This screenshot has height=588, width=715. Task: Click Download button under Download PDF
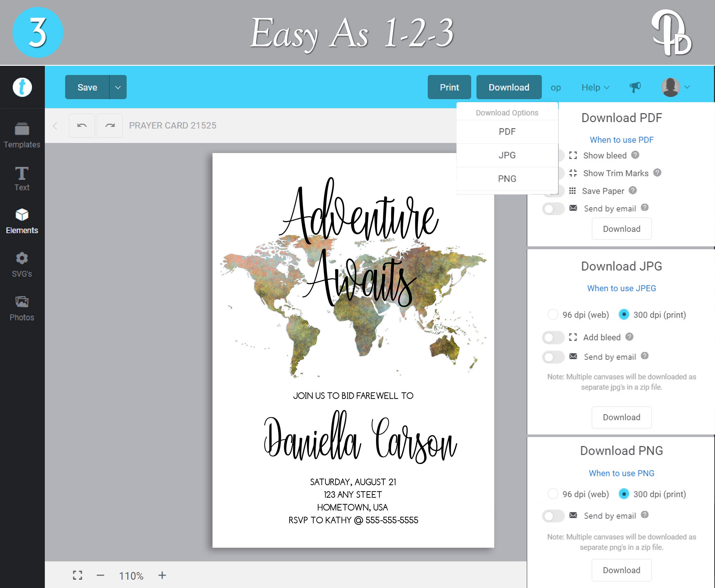tap(622, 229)
